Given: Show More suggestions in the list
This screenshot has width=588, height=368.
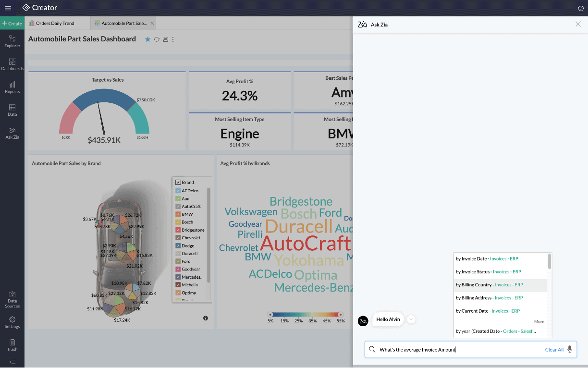Looking at the screenshot, I should [539, 321].
